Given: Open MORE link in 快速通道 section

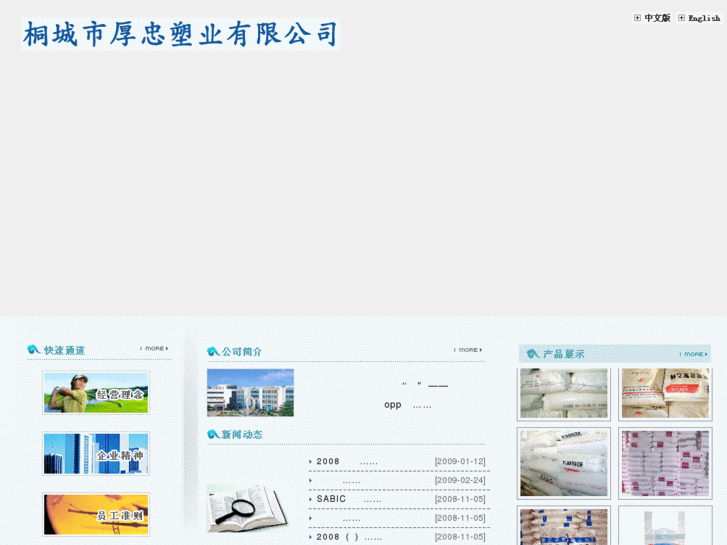Looking at the screenshot, I should pos(155,348).
